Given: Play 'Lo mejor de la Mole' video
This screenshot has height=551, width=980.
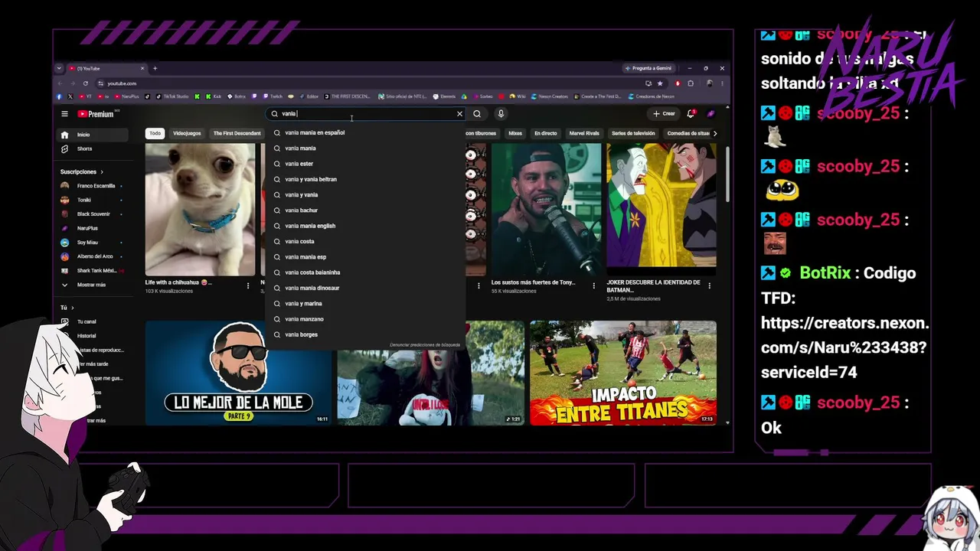Looking at the screenshot, I should coord(238,373).
